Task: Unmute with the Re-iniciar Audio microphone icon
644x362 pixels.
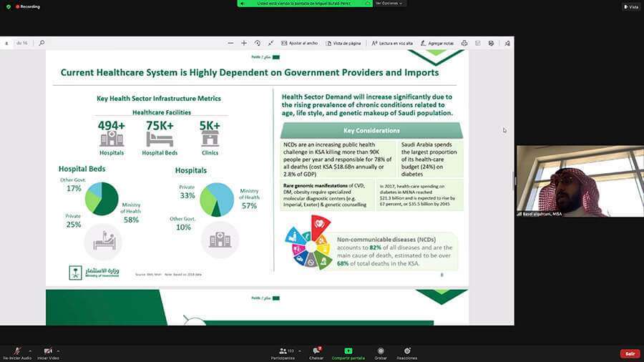Action: coord(17,351)
